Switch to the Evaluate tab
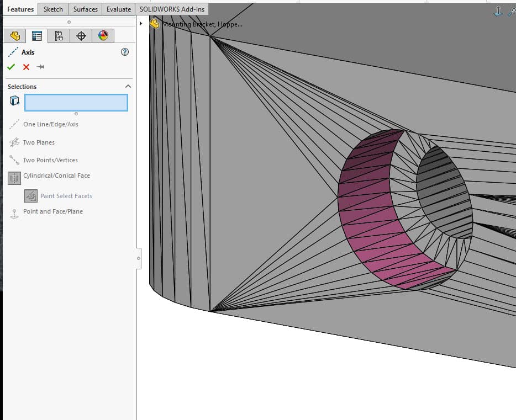 click(118, 9)
